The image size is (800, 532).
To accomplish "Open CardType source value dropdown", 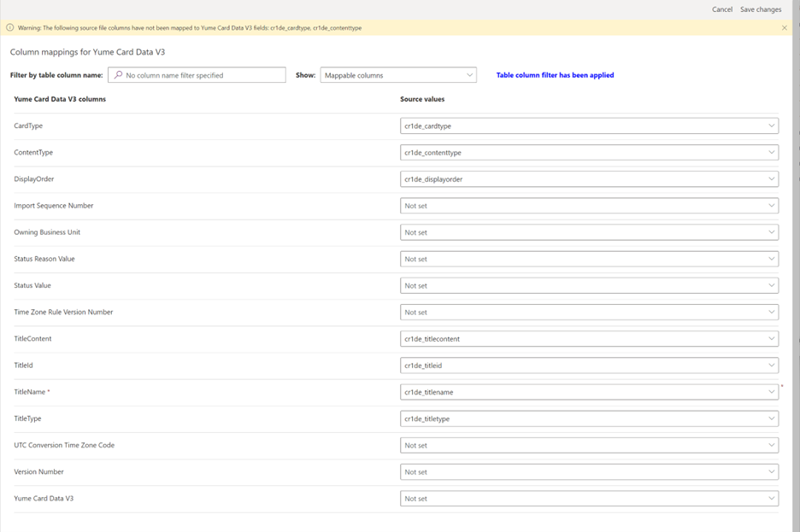I will [x=589, y=126].
